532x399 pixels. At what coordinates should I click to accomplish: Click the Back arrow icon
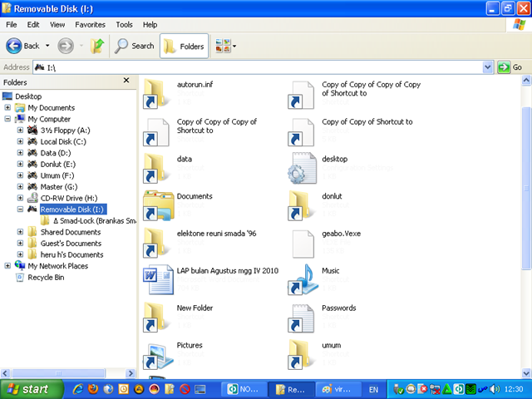(x=14, y=47)
